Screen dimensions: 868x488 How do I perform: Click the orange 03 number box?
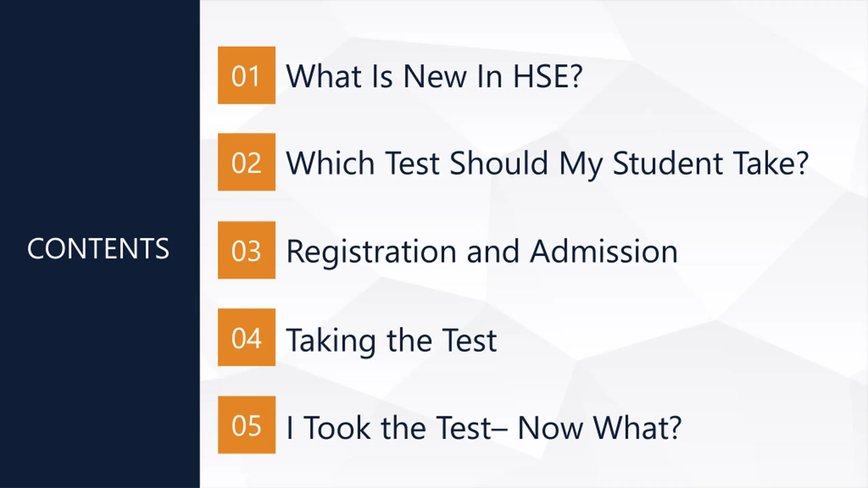pyautogui.click(x=246, y=250)
